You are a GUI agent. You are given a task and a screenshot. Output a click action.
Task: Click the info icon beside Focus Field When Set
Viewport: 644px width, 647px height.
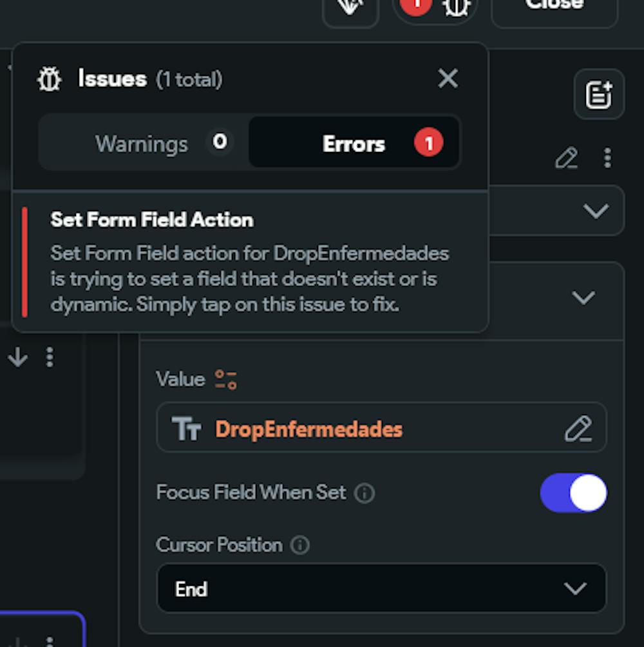click(365, 493)
